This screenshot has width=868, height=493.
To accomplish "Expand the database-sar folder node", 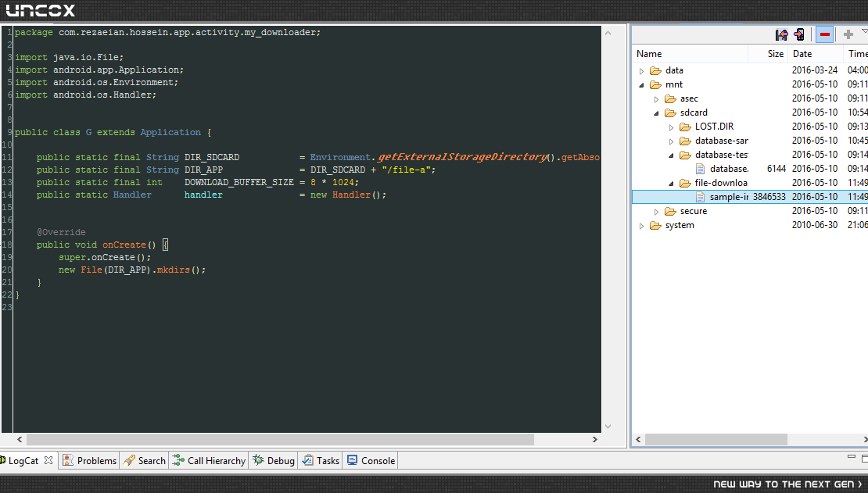I will pyautogui.click(x=672, y=141).
